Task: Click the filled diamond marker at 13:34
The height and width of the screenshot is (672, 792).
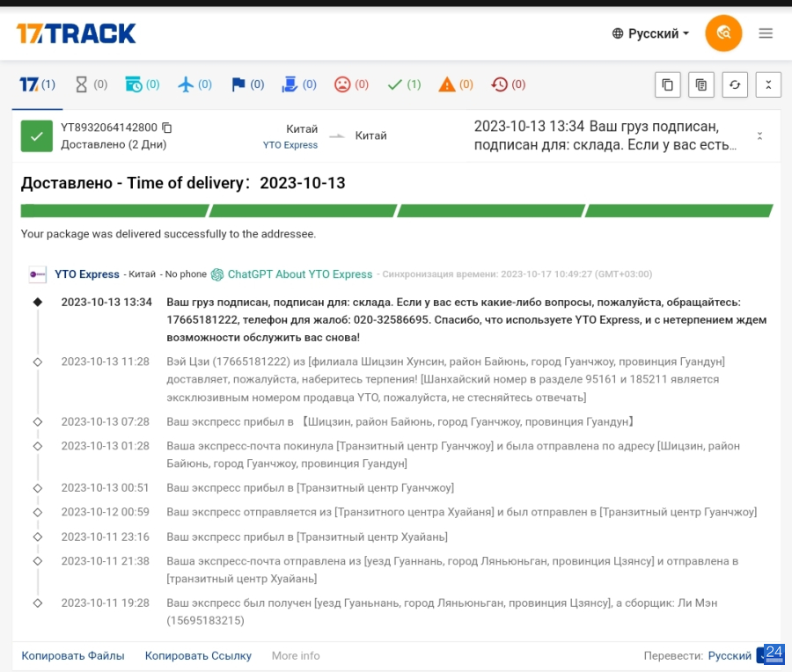Action: [x=37, y=302]
